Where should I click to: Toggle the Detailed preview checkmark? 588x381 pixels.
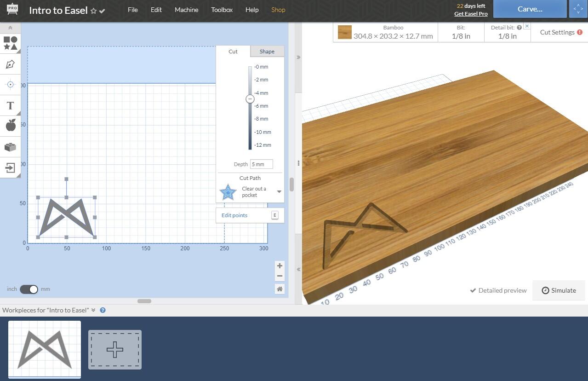click(x=473, y=290)
